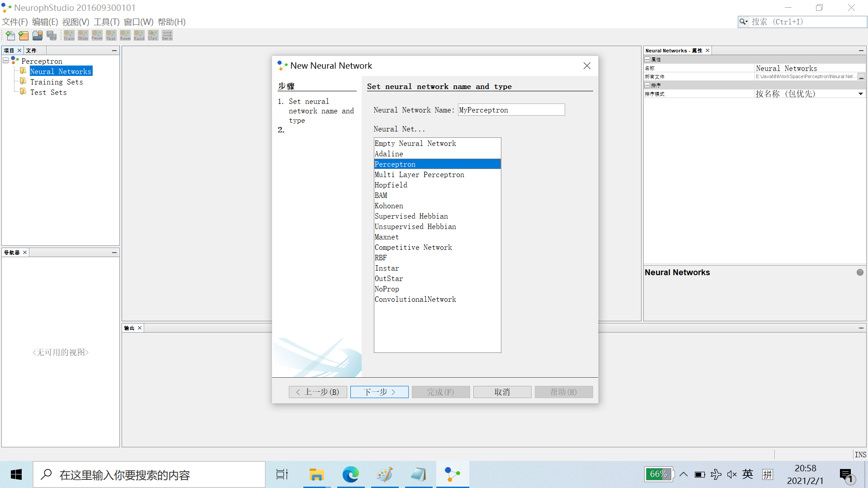
Task: Collapse the 属性 section in properties panel
Action: 647,59
